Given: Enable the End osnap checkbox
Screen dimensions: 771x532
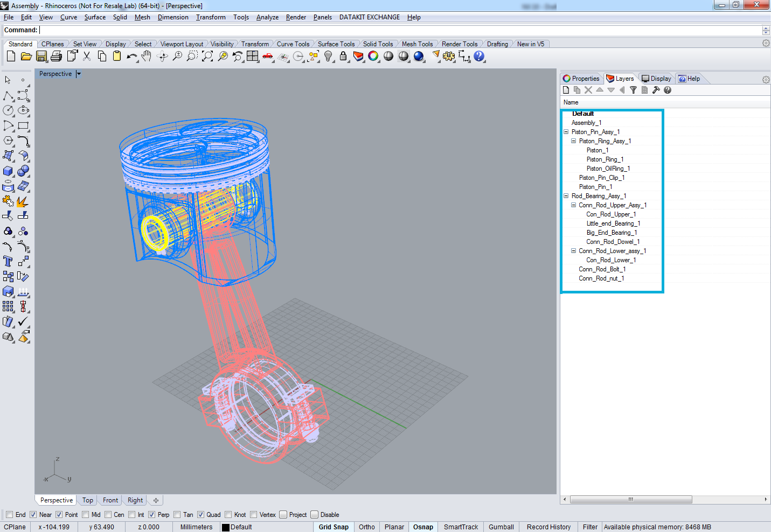Looking at the screenshot, I should 9,515.
